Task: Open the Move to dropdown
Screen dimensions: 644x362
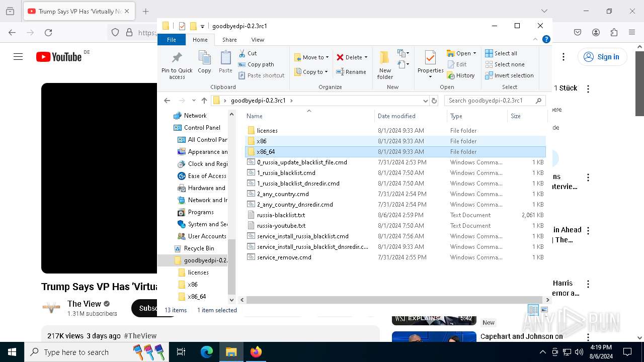Action: pyautogui.click(x=311, y=57)
